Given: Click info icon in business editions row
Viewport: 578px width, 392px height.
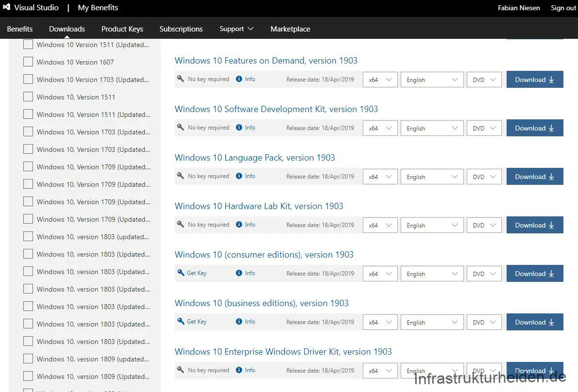Looking at the screenshot, I should coord(239,321).
